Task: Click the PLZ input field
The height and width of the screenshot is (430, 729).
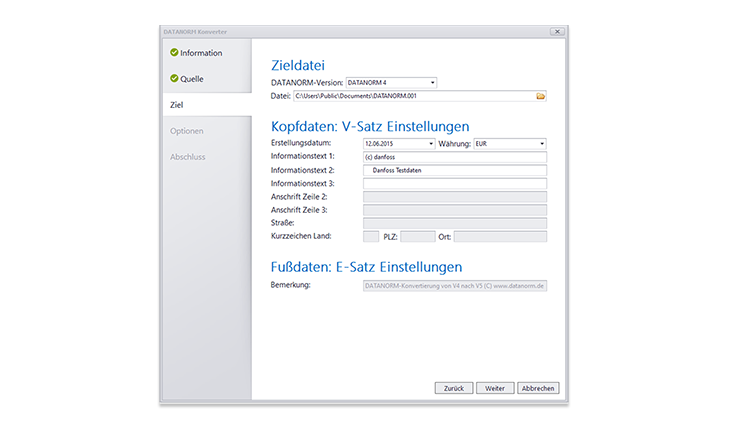Action: coord(418,237)
